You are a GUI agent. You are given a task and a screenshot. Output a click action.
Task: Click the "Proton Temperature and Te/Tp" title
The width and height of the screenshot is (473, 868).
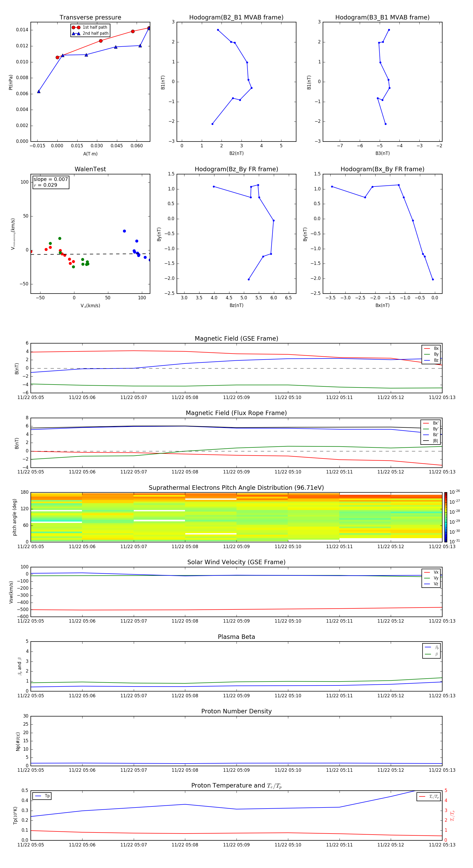[x=236, y=786]
